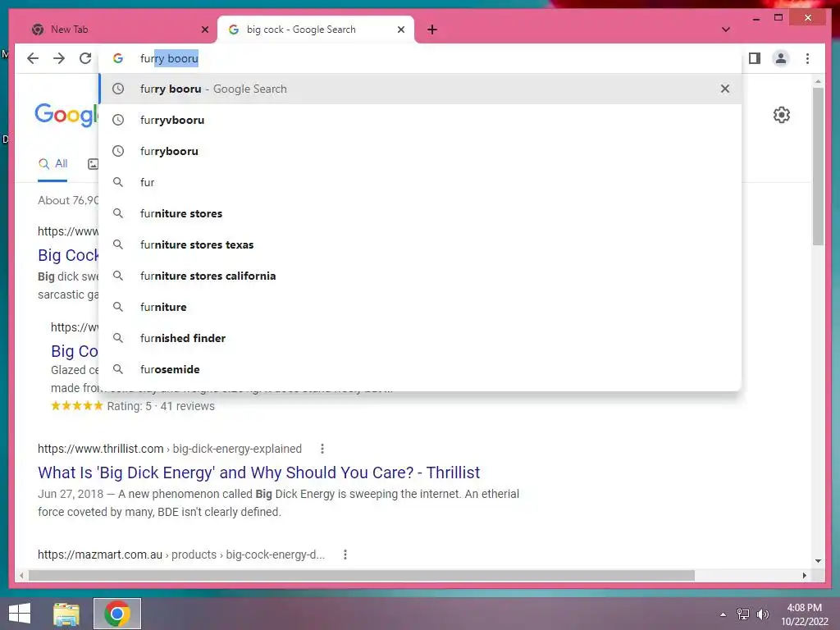Viewport: 840px width, 630px height.
Task: Open the Chrome three-dot menu
Action: pos(807,58)
